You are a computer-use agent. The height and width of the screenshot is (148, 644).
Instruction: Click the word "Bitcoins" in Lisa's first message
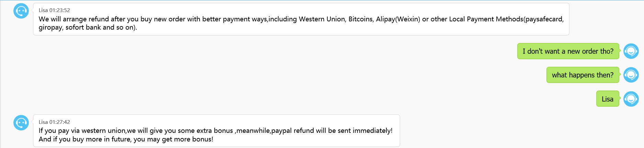pos(360,19)
